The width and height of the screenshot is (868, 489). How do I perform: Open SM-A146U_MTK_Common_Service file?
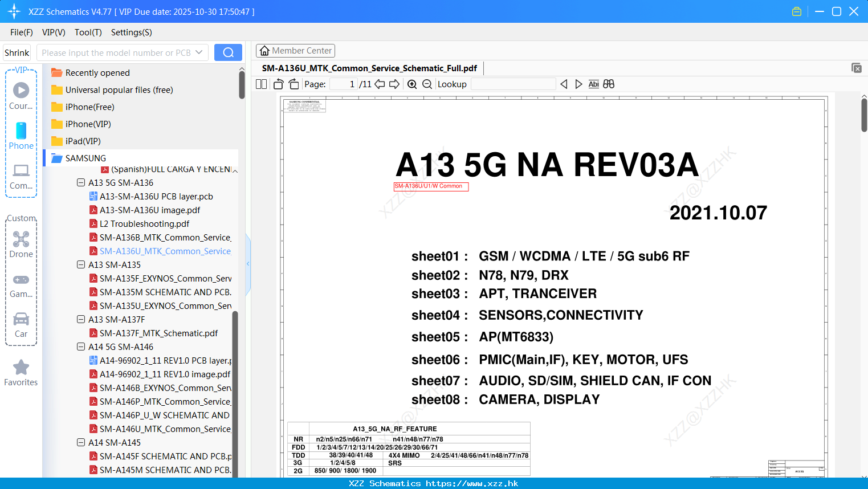coord(160,429)
